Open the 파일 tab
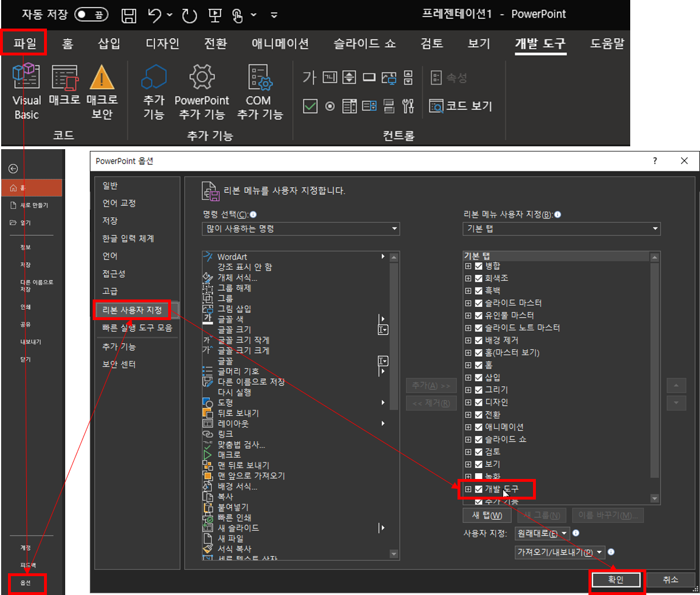700x595 pixels. click(x=25, y=43)
